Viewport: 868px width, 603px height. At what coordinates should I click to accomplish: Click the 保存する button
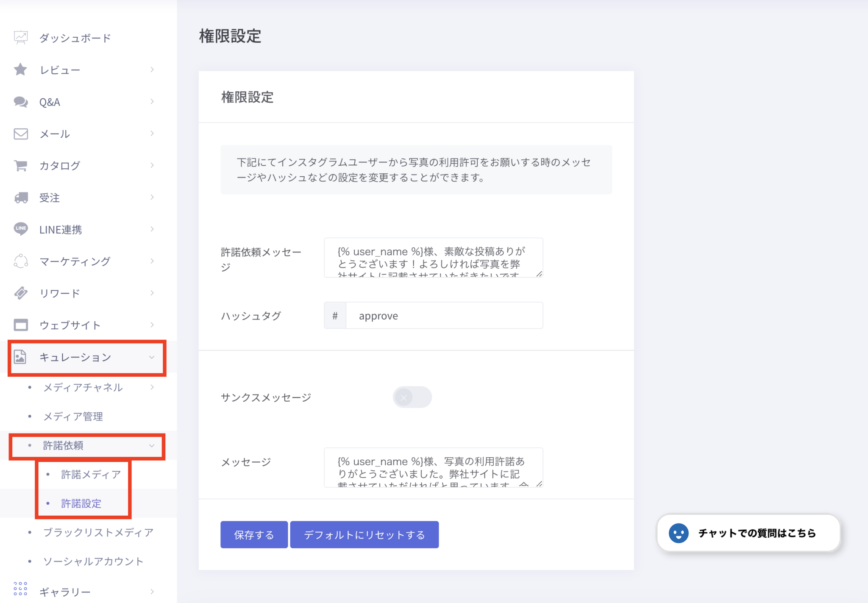click(254, 535)
